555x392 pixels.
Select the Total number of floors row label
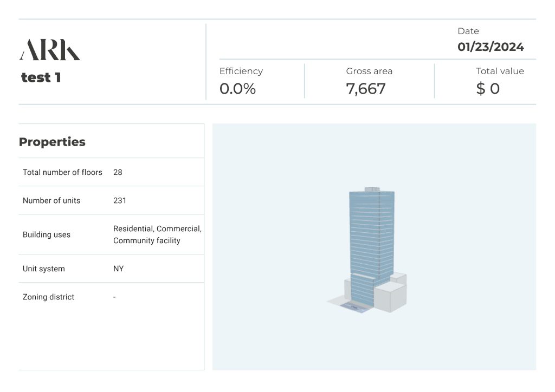(62, 172)
